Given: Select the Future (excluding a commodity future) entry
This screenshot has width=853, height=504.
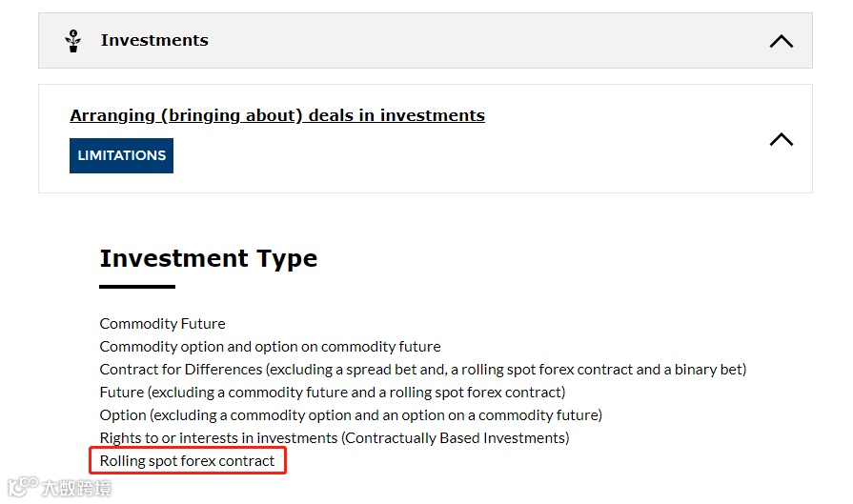Looking at the screenshot, I should pyautogui.click(x=332, y=393).
